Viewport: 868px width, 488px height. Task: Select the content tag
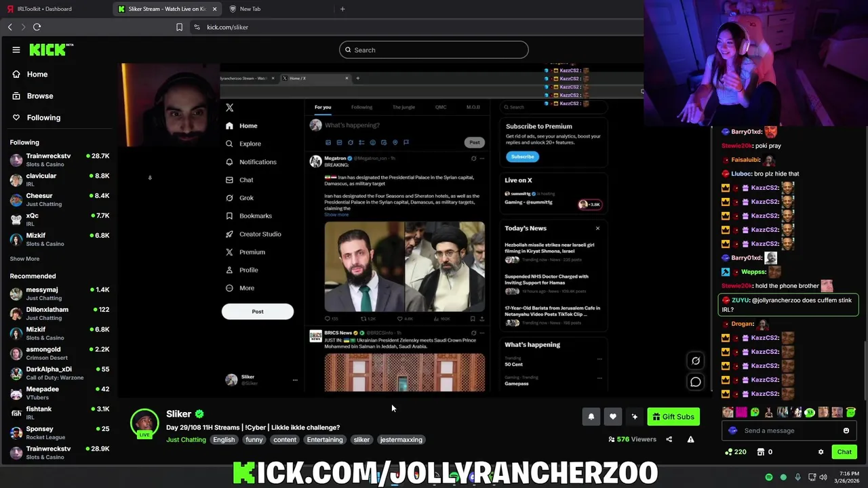pyautogui.click(x=285, y=439)
